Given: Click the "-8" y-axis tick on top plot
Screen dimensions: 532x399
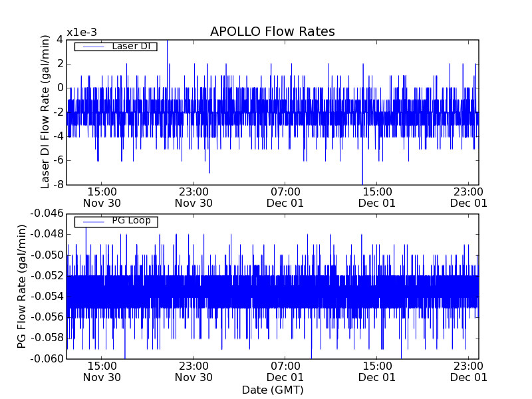Looking at the screenshot, I should (58, 184).
